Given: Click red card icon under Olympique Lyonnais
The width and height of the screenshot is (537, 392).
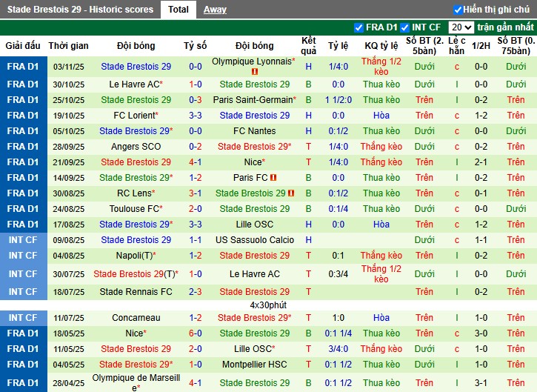Looking at the screenshot, I should click(254, 72).
